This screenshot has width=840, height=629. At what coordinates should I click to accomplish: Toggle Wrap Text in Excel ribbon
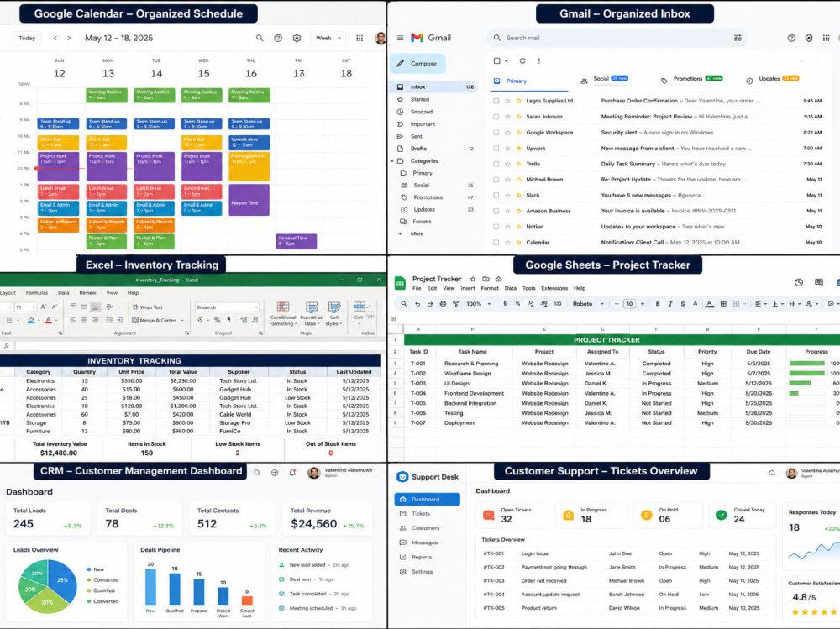[147, 307]
